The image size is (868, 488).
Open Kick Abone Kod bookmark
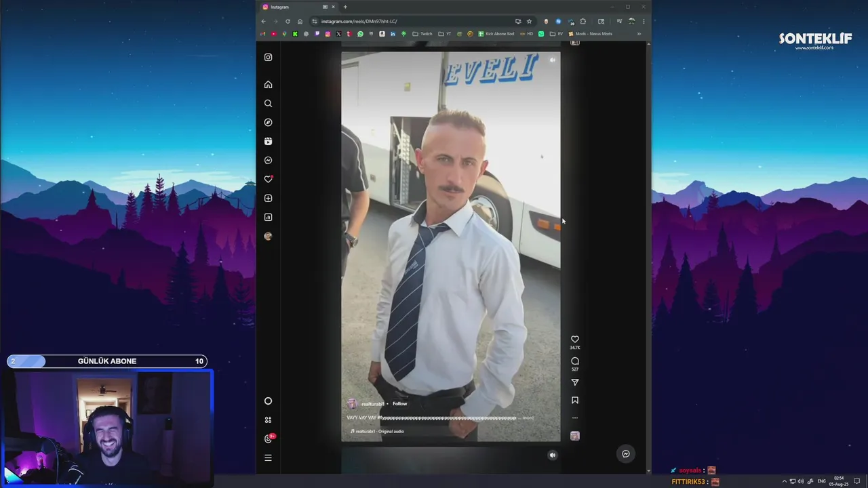tap(496, 34)
